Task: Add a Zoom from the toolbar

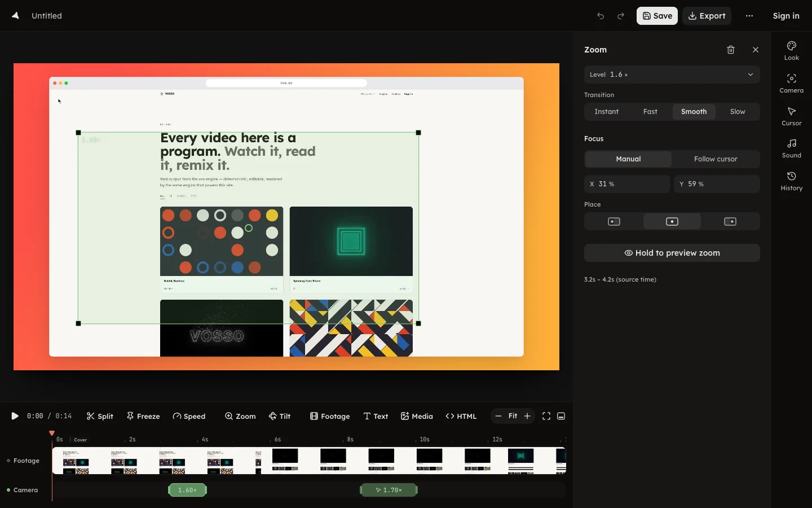Action: click(x=240, y=416)
